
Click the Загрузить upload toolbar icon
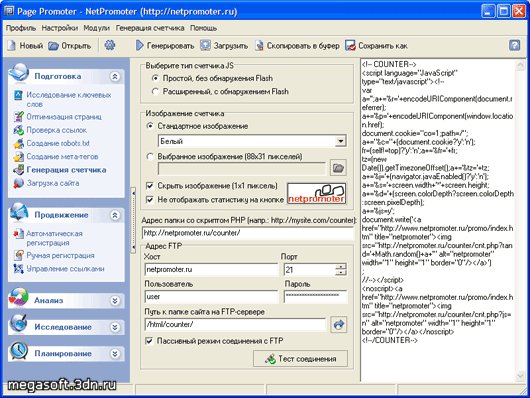click(205, 45)
